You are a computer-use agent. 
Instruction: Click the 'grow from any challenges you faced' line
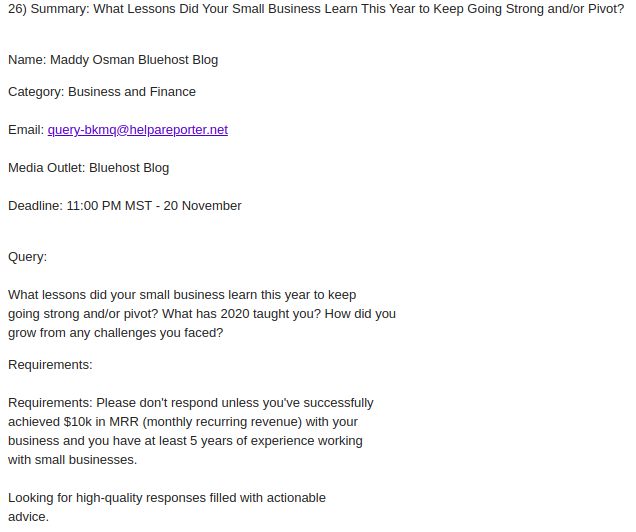coord(116,333)
